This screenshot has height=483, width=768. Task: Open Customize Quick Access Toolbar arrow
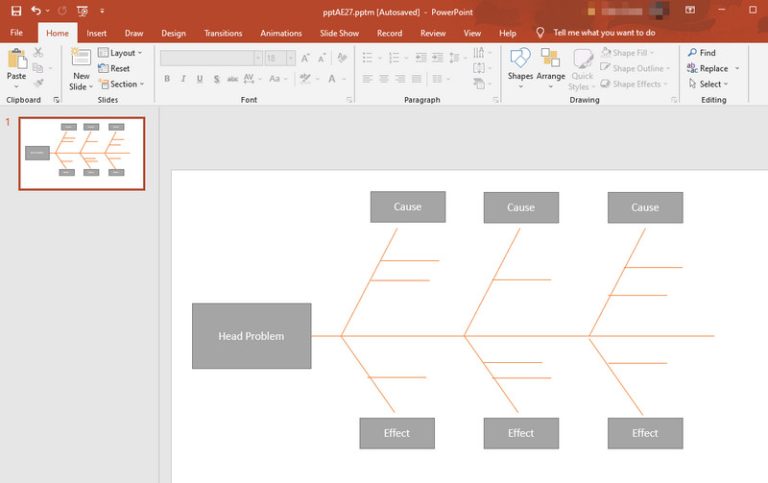click(x=102, y=11)
